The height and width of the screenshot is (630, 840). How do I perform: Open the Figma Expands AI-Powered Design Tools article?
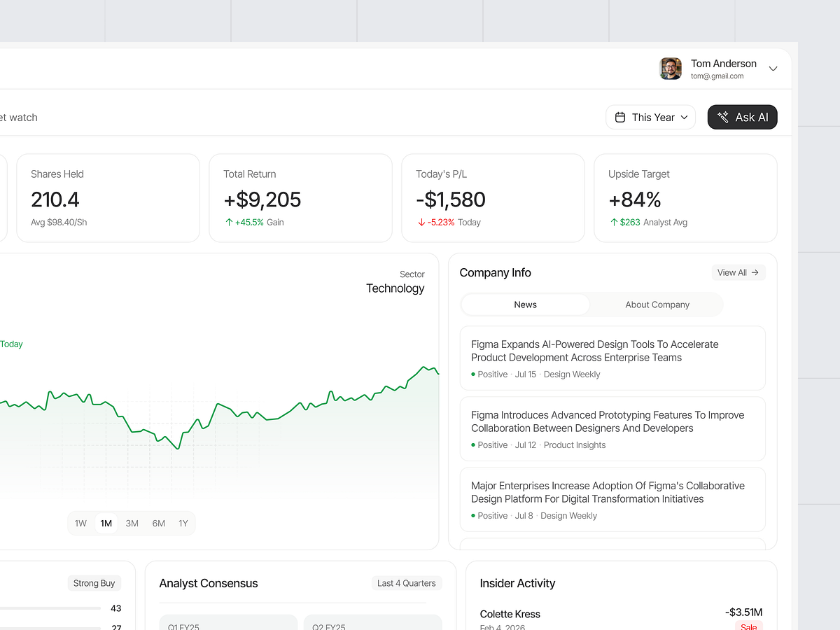pyautogui.click(x=612, y=358)
